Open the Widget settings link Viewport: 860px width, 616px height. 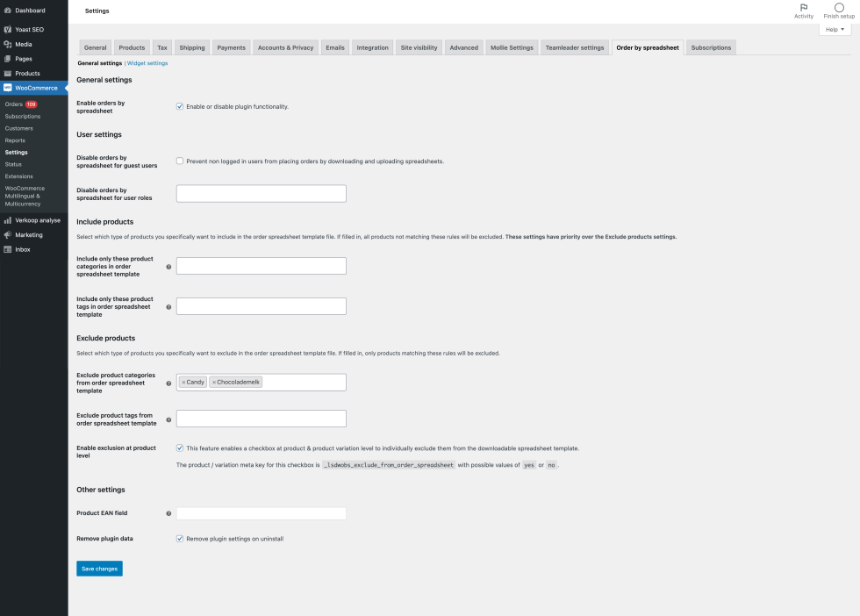pos(147,63)
